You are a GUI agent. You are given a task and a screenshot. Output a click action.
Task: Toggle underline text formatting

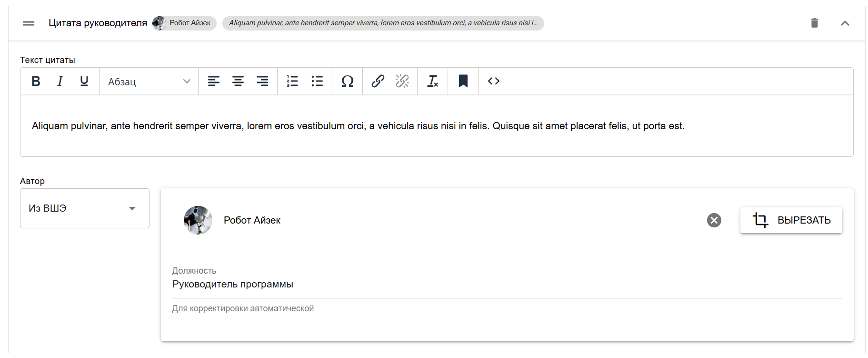point(84,82)
